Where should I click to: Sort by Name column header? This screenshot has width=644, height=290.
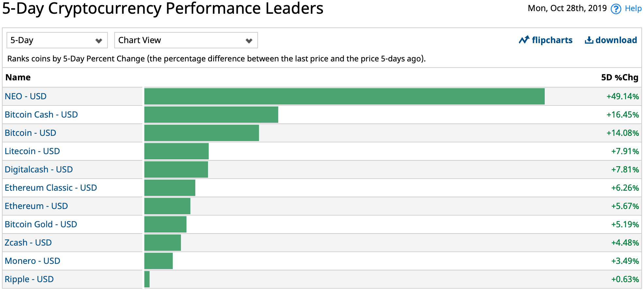click(18, 77)
